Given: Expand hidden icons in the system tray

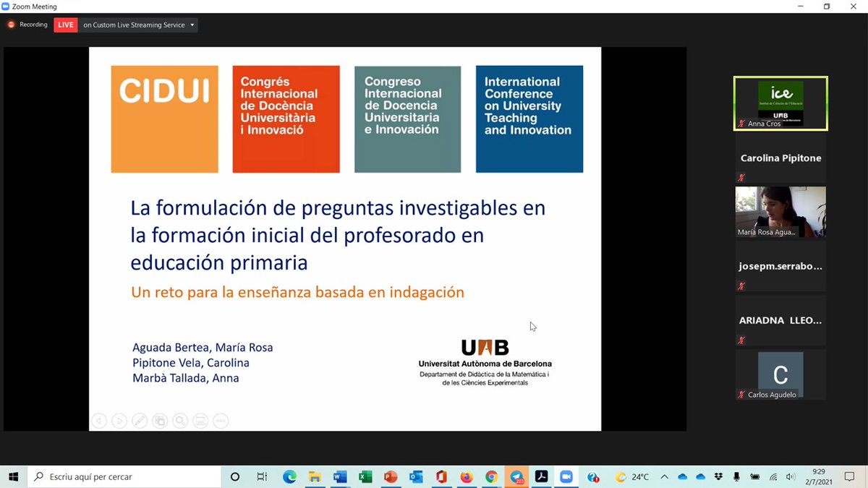Looking at the screenshot, I should click(663, 476).
